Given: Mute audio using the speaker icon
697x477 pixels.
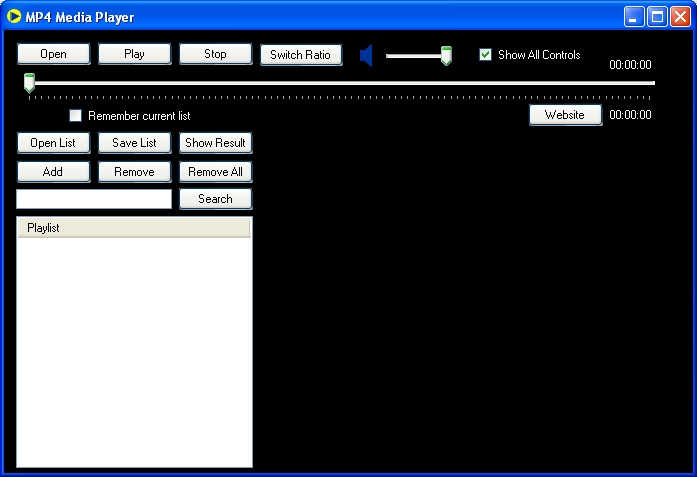Looking at the screenshot, I should [x=366, y=56].
